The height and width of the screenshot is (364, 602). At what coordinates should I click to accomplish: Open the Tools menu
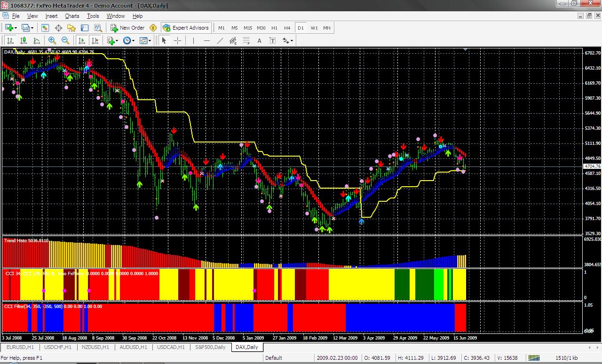(x=93, y=16)
